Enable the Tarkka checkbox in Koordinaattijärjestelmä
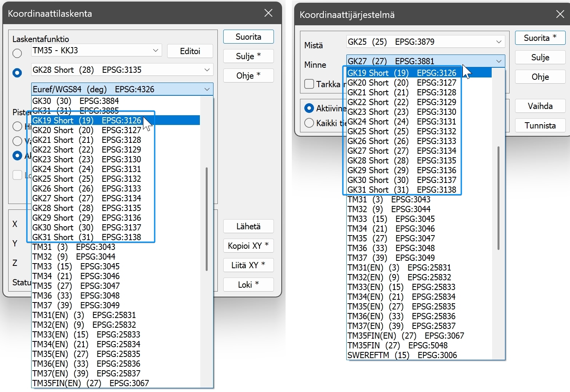This screenshot has height=392, width=570. pyautogui.click(x=309, y=84)
